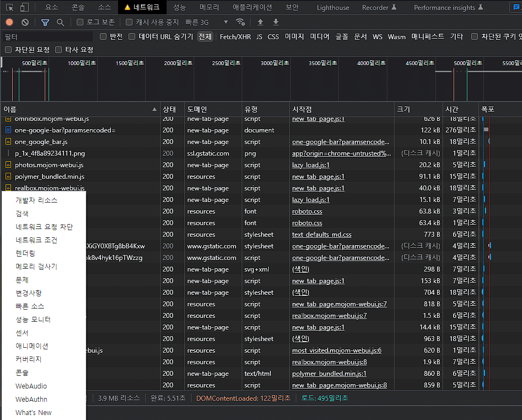Filter requests by Fetch/XHR type
This screenshot has height=420, width=522.
(x=236, y=36)
